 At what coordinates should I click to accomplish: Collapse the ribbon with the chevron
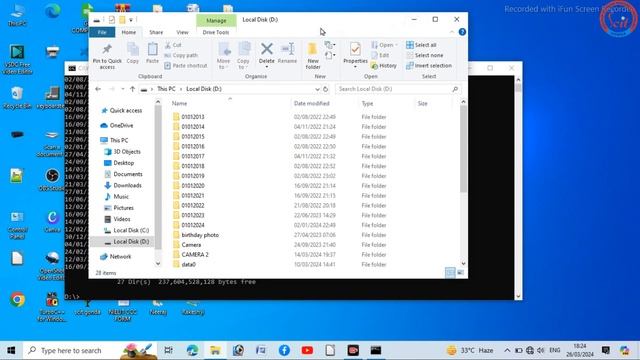452,32
